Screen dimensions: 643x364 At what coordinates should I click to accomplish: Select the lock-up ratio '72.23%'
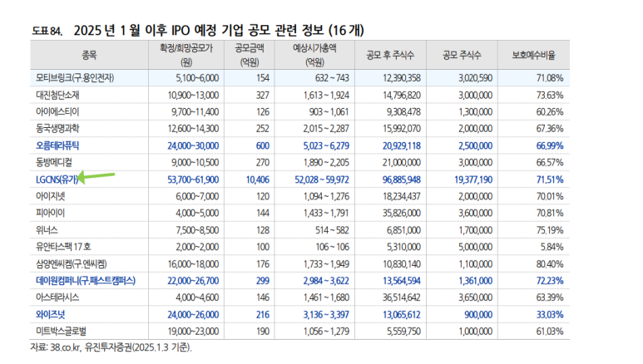(x=550, y=281)
